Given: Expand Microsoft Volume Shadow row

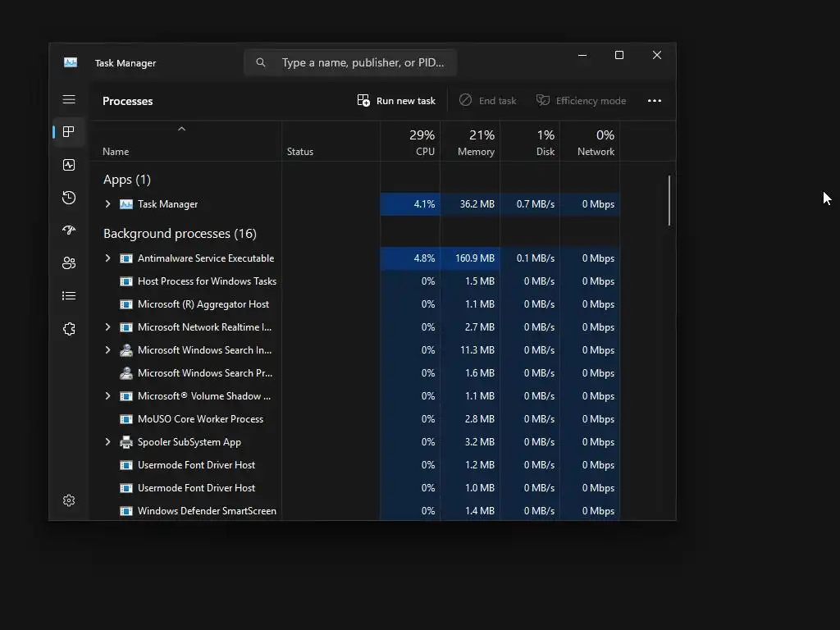Looking at the screenshot, I should (x=107, y=396).
